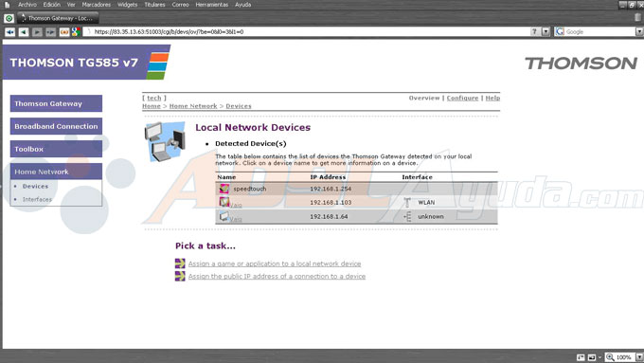
Task: Open the Titulares menu
Action: [154, 5]
